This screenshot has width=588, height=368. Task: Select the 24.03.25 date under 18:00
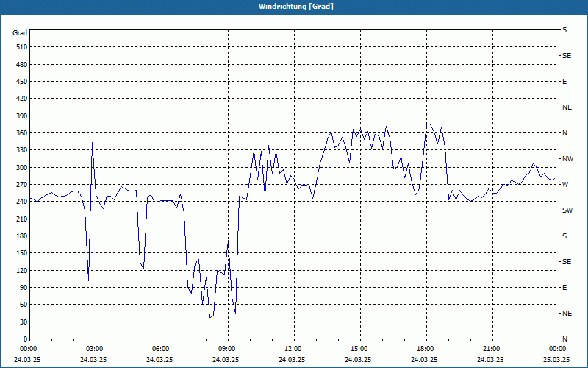[x=424, y=359]
